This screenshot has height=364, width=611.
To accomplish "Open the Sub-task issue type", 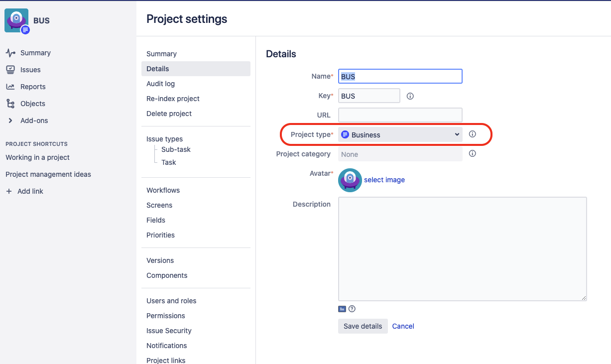I will click(x=176, y=149).
